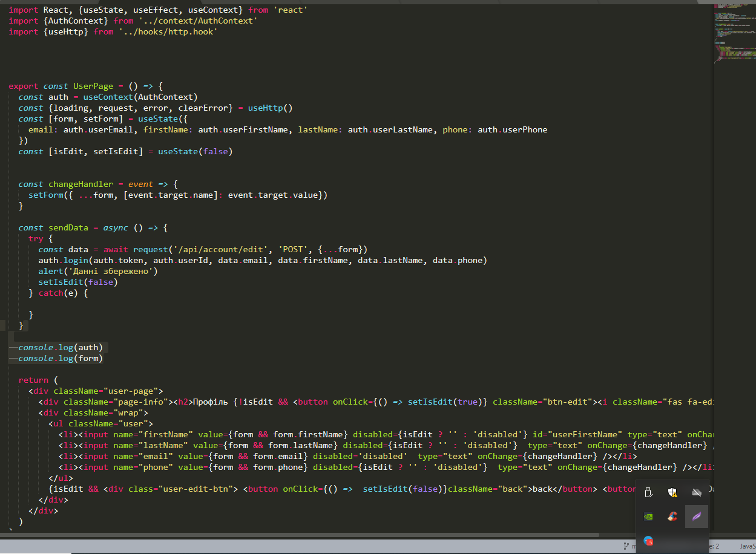
Task: Open Windows Security shield tray icon
Action: [672, 492]
